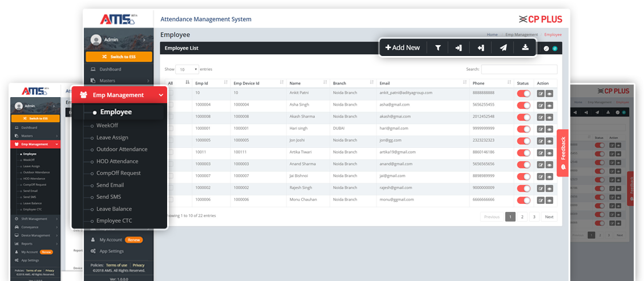
Task: Toggle the status switch for Ankit Patni
Action: click(x=524, y=94)
